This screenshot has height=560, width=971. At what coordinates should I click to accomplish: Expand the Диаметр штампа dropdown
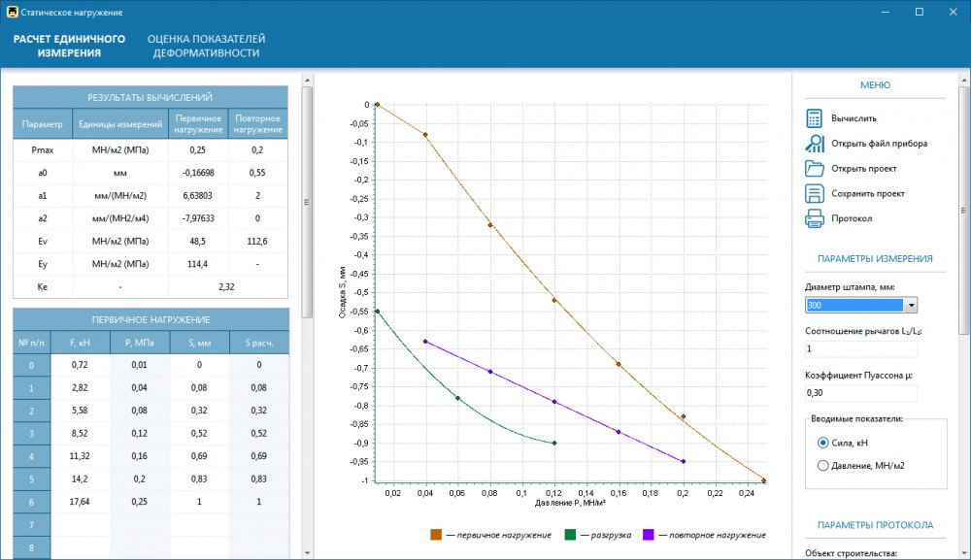coord(911,306)
